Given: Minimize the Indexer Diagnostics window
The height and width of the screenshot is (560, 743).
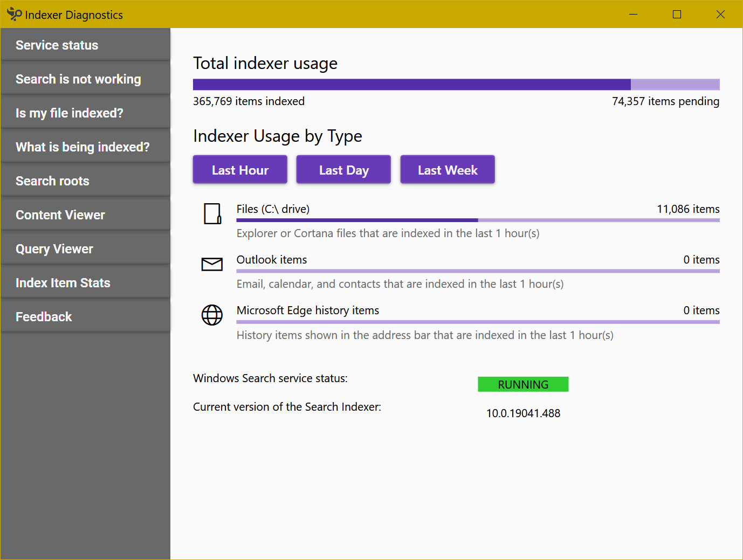Looking at the screenshot, I should click(x=633, y=14).
